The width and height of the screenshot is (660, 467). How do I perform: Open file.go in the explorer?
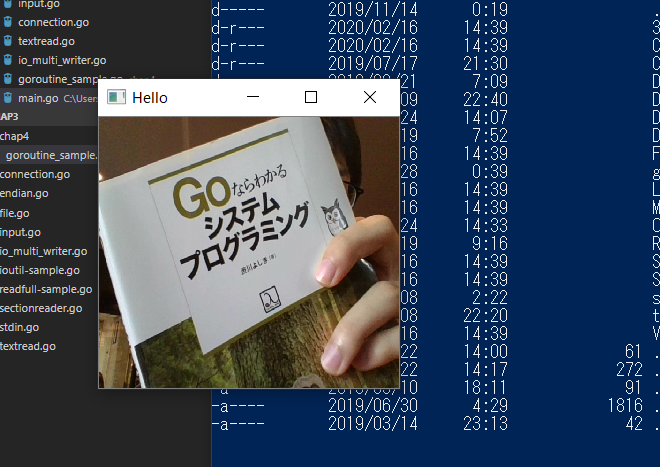(15, 213)
